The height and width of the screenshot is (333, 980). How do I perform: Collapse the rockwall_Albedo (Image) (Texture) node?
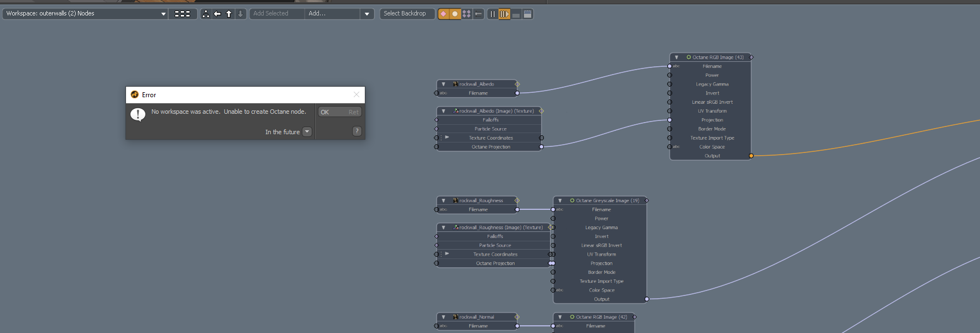pos(443,111)
